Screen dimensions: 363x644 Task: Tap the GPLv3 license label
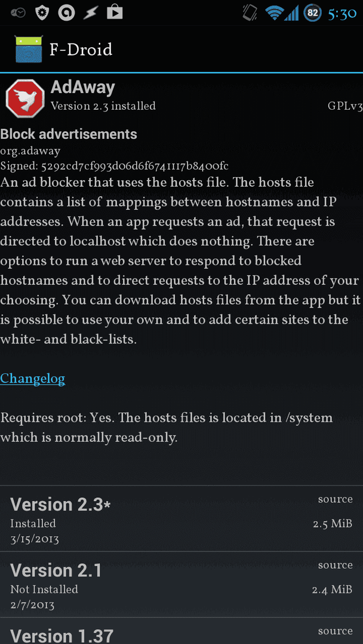[345, 106]
